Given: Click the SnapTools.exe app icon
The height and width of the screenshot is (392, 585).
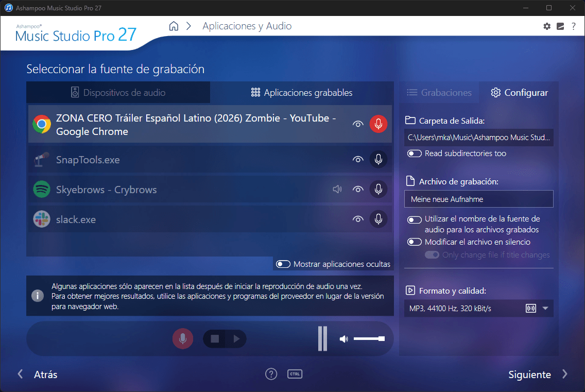Looking at the screenshot, I should (42, 159).
